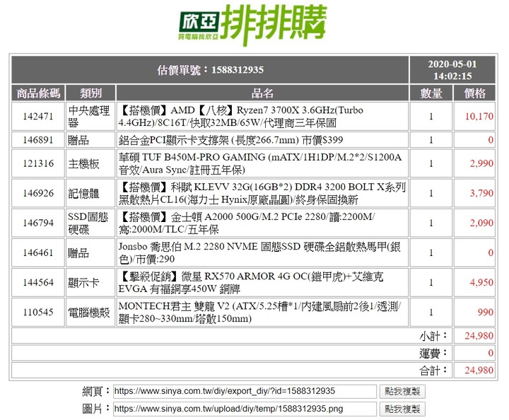Click the MONTECH君主 雙龍 V2 product name
This screenshot has width=509, height=420.
tap(259, 313)
